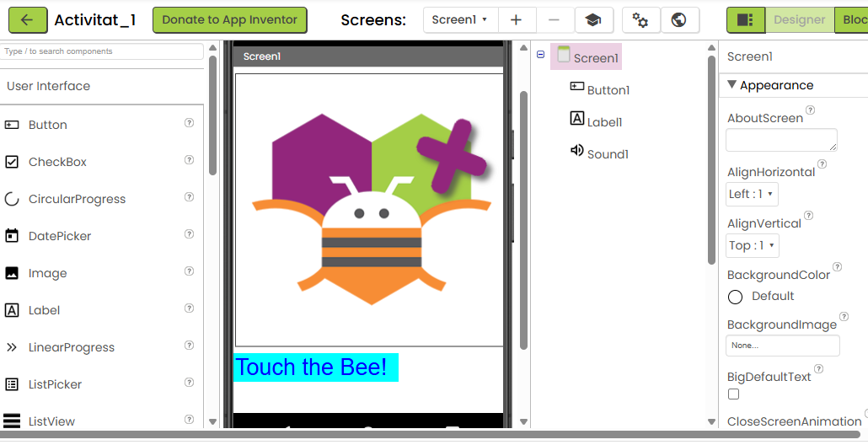
Task: Add a new screen with plus icon
Action: pos(517,20)
